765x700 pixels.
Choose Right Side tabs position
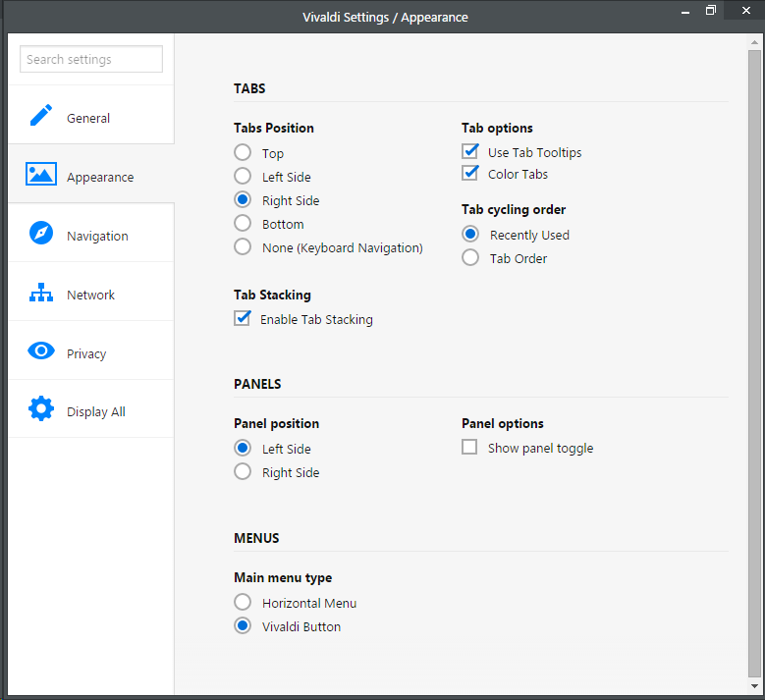[243, 199]
